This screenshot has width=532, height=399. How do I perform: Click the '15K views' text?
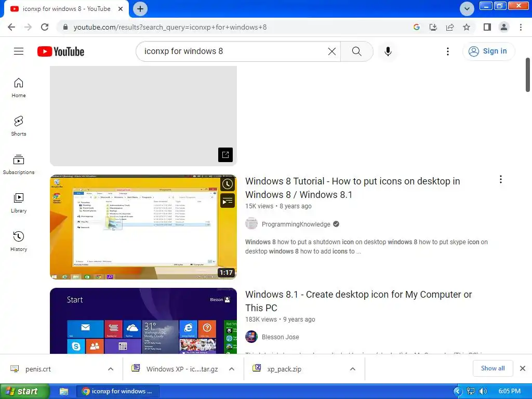pyautogui.click(x=259, y=206)
